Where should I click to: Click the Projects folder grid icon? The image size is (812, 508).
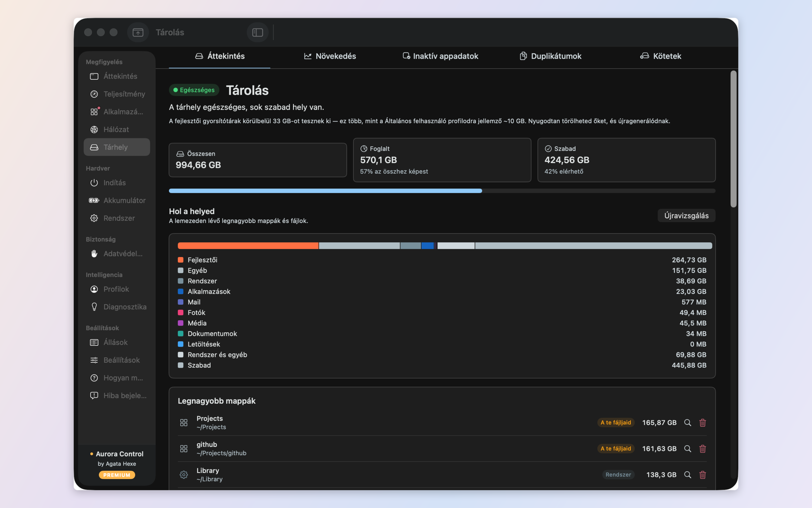tap(184, 423)
